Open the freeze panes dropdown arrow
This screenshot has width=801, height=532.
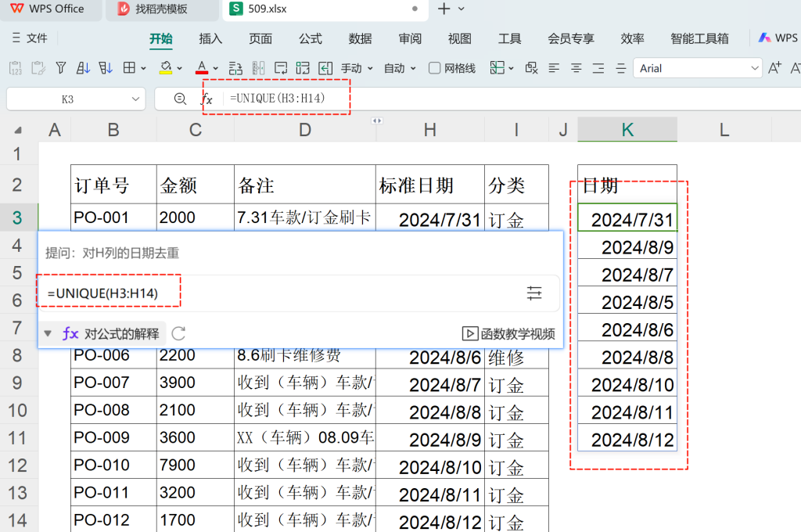pyautogui.click(x=511, y=69)
